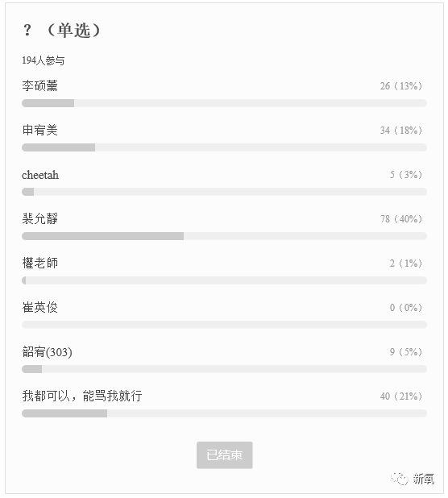Choose the 權老師 option label
This screenshot has width=448, height=498.
[x=39, y=263]
